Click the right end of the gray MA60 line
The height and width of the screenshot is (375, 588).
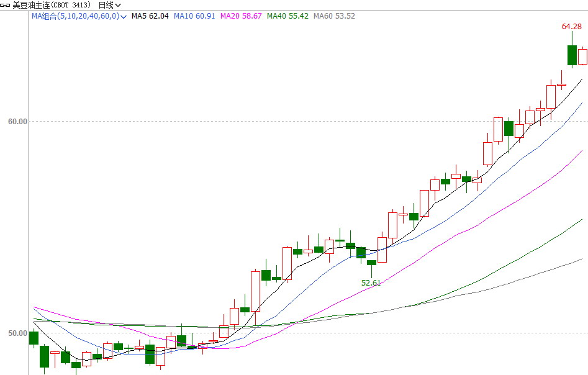tap(581, 259)
